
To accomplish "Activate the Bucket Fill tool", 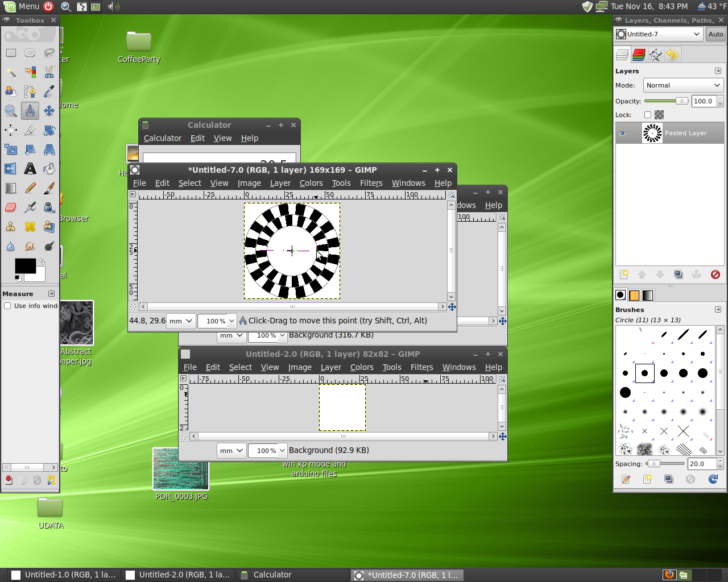I will (x=49, y=168).
